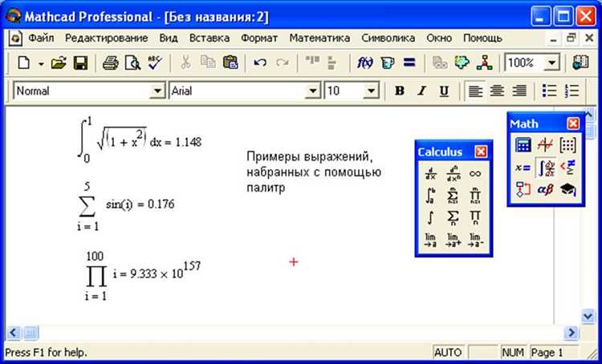This screenshot has height=364, width=602.
Task: Create a new worksheet with New icon
Action: pos(24,63)
